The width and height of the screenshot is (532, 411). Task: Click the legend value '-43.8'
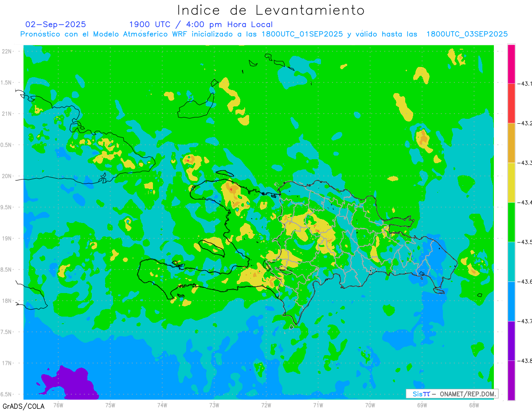[525, 360]
